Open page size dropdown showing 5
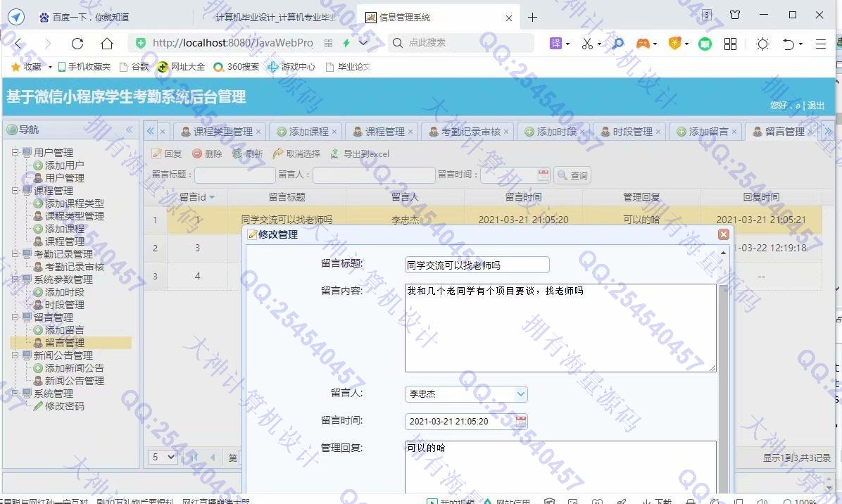The image size is (842, 504). pos(163,457)
